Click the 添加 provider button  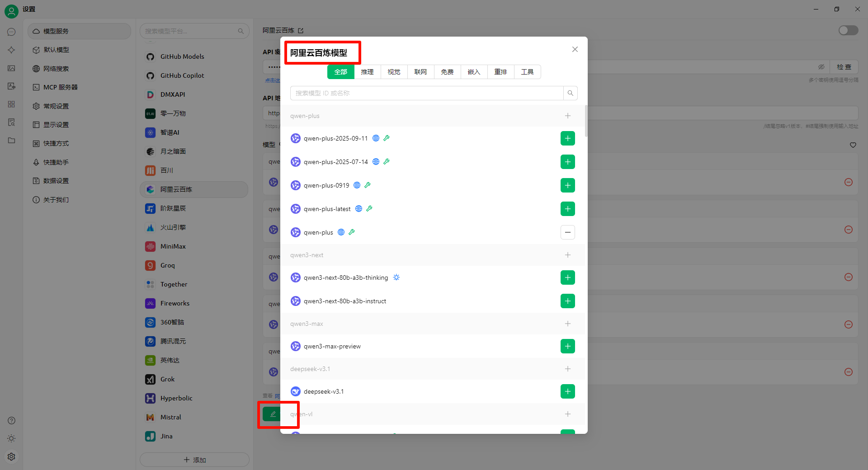coord(194,460)
